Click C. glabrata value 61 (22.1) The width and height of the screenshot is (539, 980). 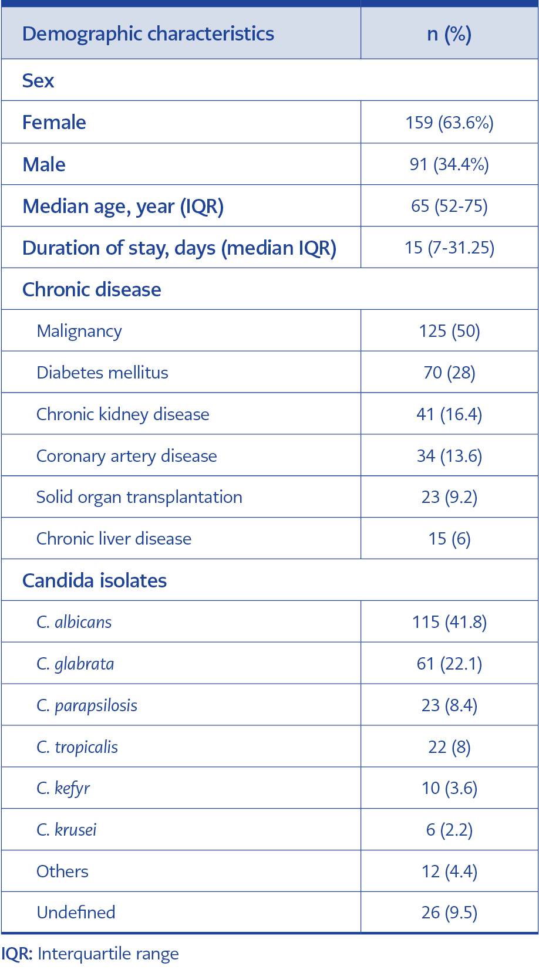[x=449, y=664]
